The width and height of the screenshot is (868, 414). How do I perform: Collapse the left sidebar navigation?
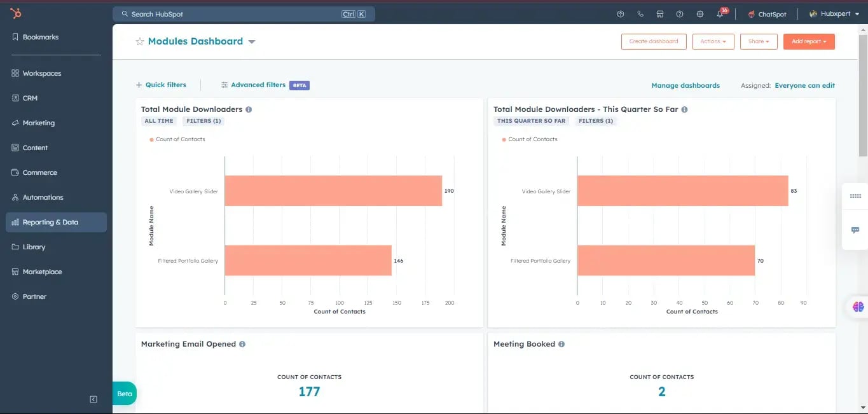pos(93,399)
